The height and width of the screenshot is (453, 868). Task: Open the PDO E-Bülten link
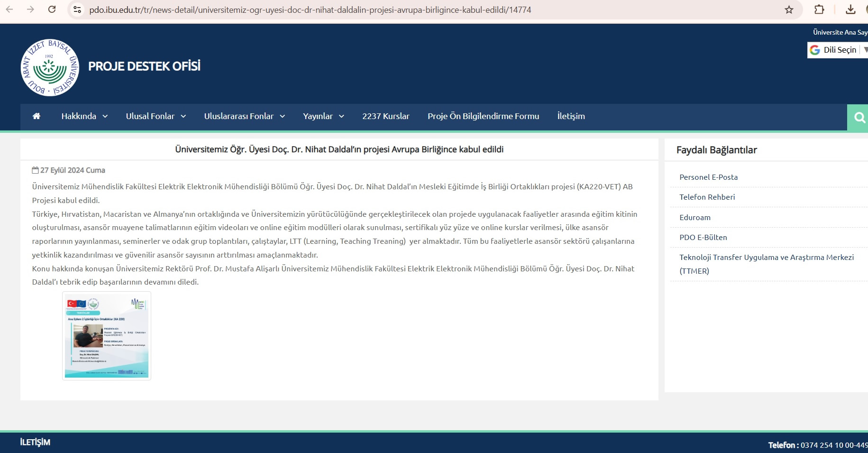coord(703,237)
